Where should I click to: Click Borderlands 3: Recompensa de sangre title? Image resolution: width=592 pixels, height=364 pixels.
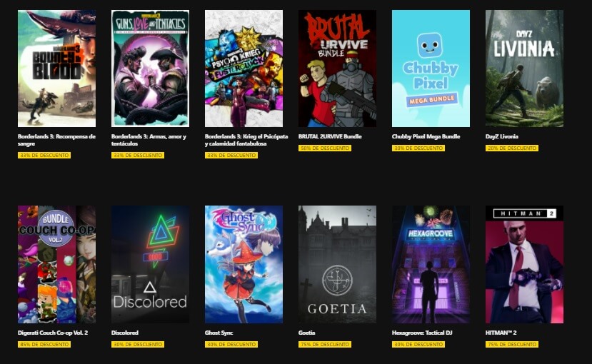click(x=56, y=140)
